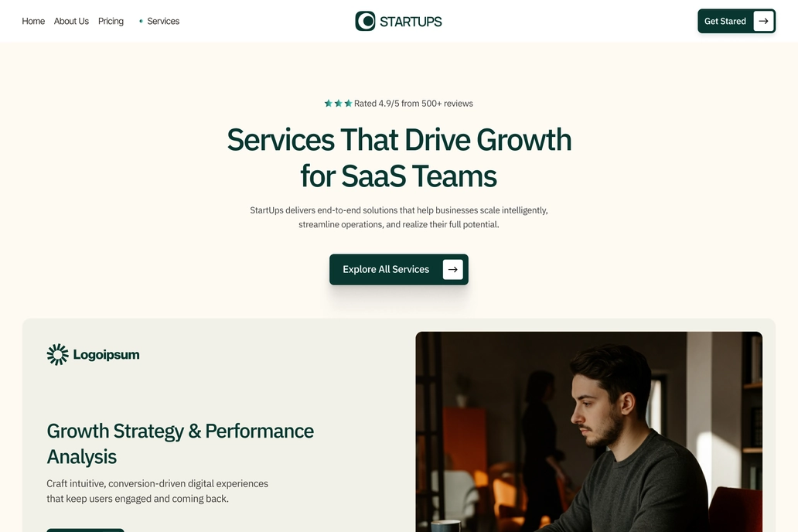Click the first rating star icon
Screen dimensions: 798x532
[x=329, y=104]
